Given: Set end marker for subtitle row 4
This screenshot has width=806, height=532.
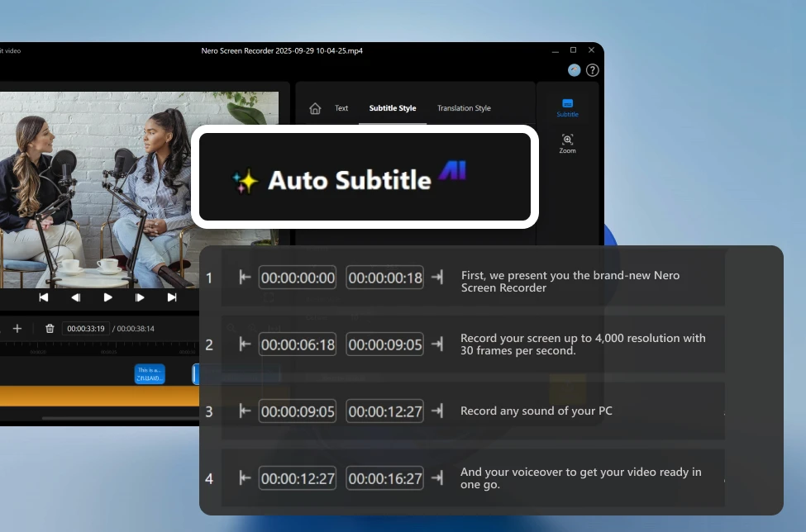Looking at the screenshot, I should [437, 478].
